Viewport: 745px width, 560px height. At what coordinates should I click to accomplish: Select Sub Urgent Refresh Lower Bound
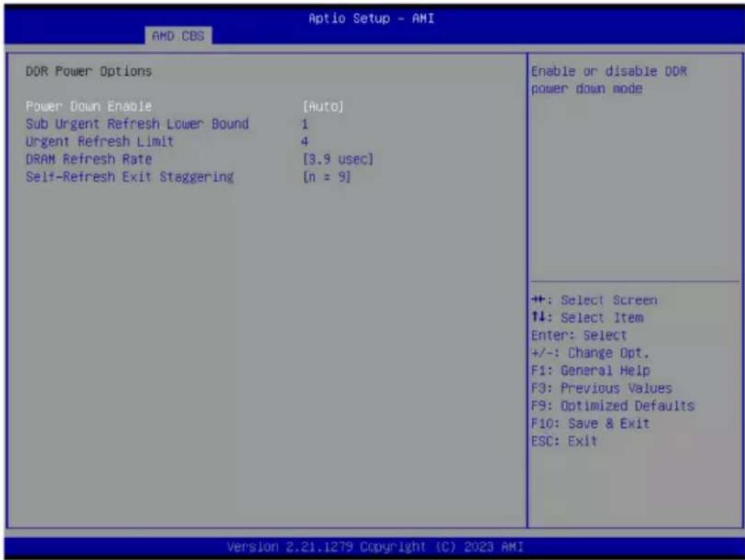pos(137,124)
